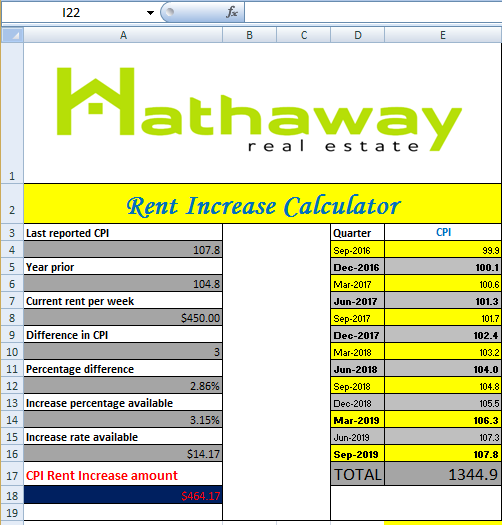Select column C header
The image size is (502, 525).
point(304,35)
